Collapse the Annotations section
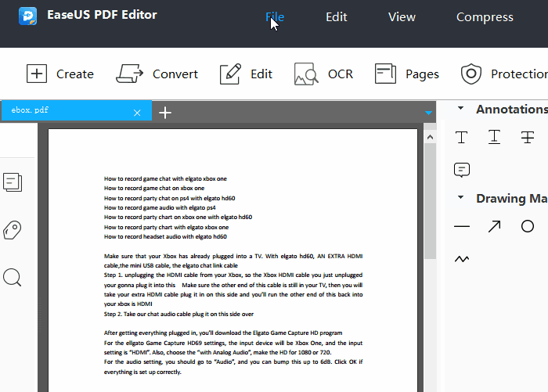Image resolution: width=548 pixels, height=392 pixels. 460,108
